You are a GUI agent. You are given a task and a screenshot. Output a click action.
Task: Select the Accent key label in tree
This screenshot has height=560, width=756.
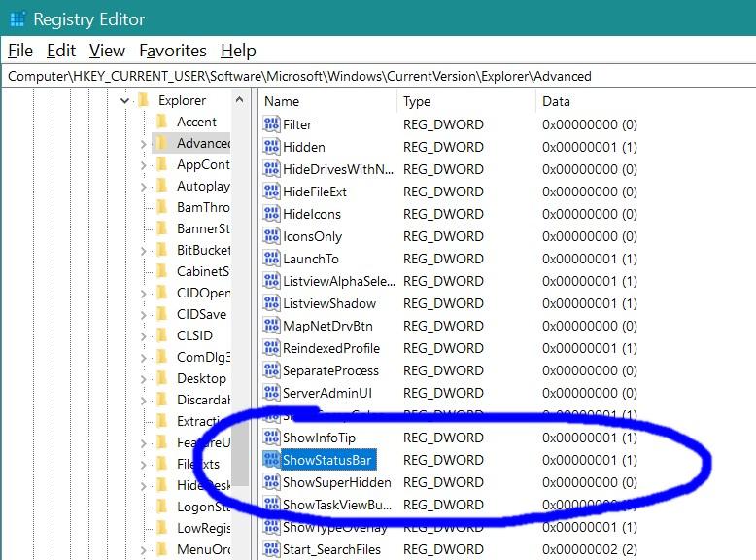196,122
